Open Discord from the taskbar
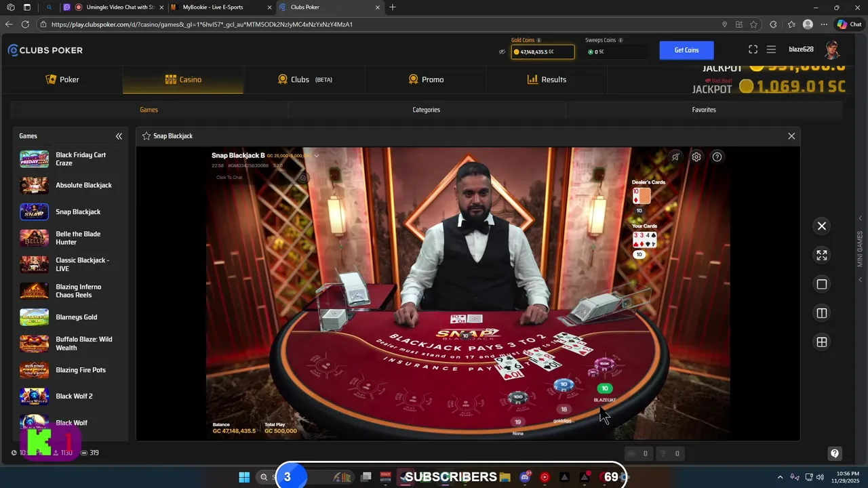Screen dimensions: 868x488 pyautogui.click(x=524, y=477)
